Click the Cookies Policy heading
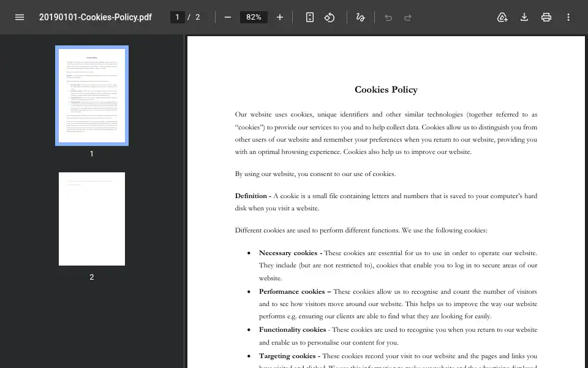The image size is (588, 368). [386, 90]
